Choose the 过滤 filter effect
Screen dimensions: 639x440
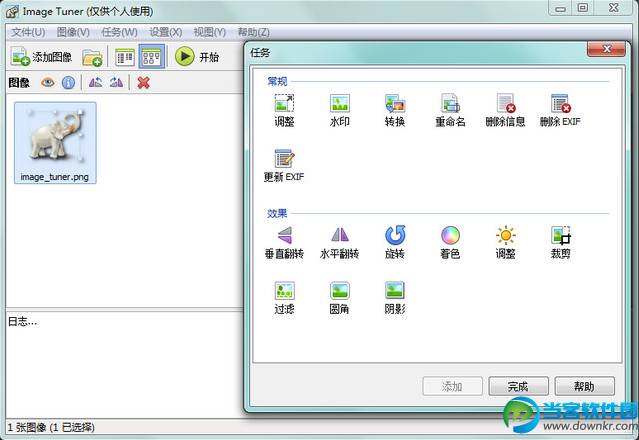284,298
